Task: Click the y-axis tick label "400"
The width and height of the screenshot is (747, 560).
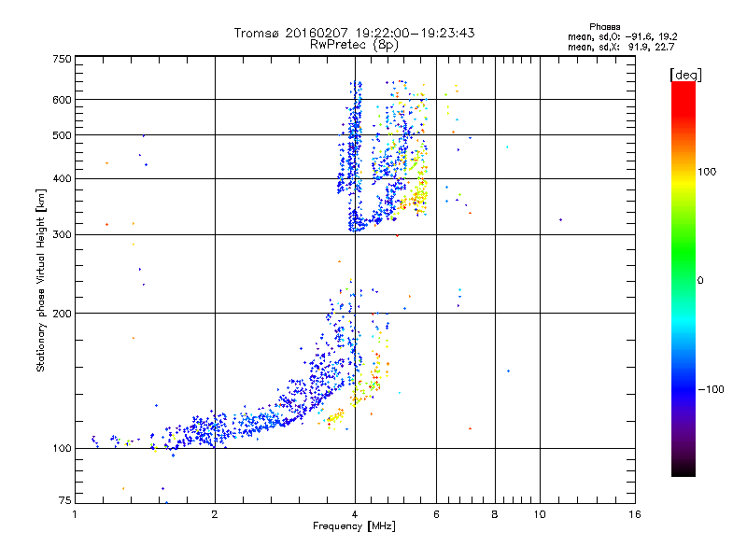Action: pos(62,179)
